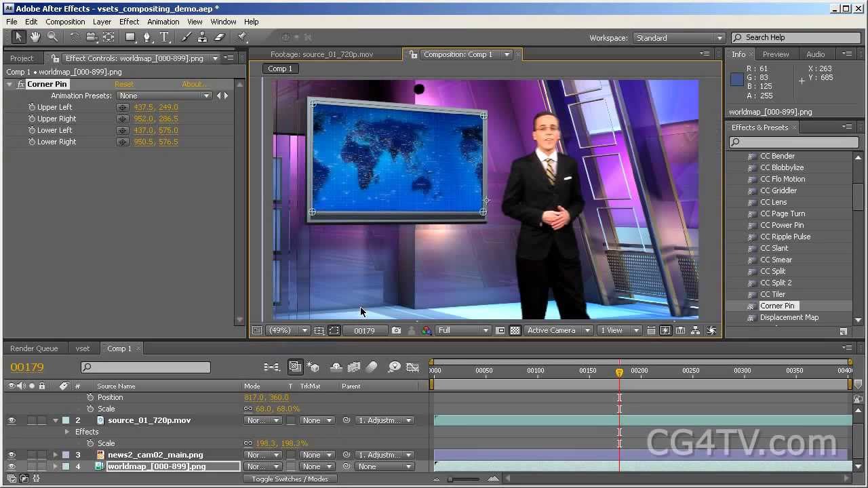Collapse the source_01_720p.mov layer
Image resolution: width=868 pixels, height=488 pixels.
(x=56, y=420)
